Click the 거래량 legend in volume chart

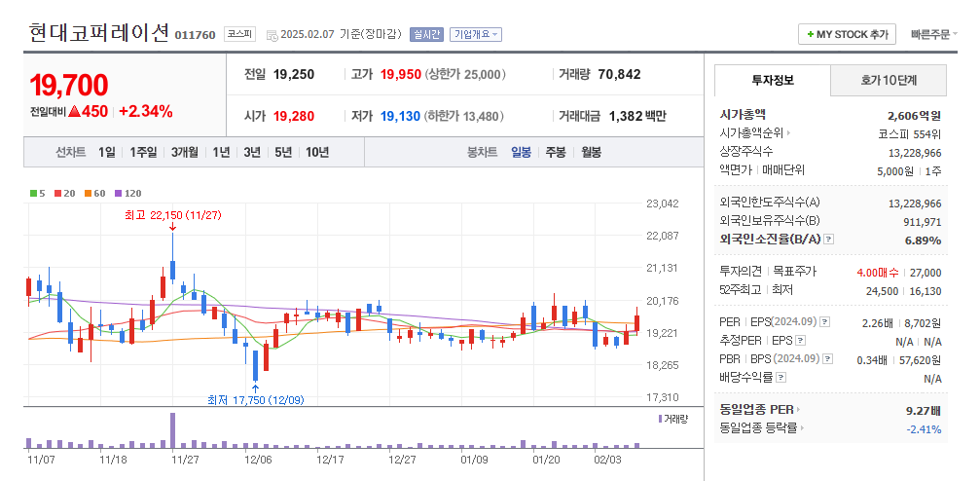pyautogui.click(x=673, y=419)
